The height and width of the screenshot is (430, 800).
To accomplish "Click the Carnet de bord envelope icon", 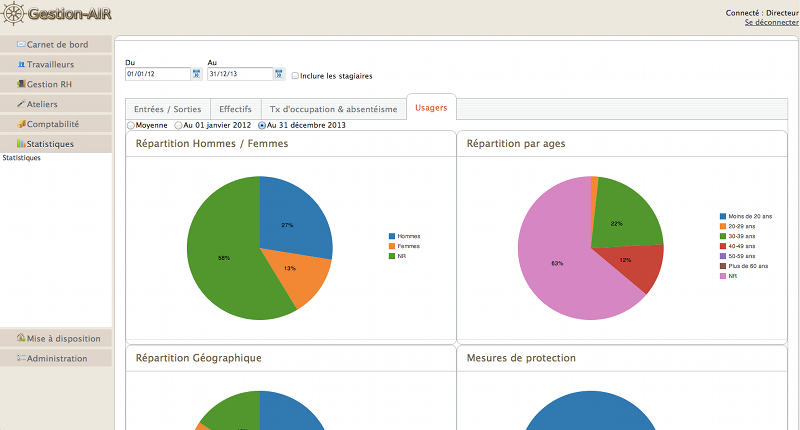I will [21, 44].
